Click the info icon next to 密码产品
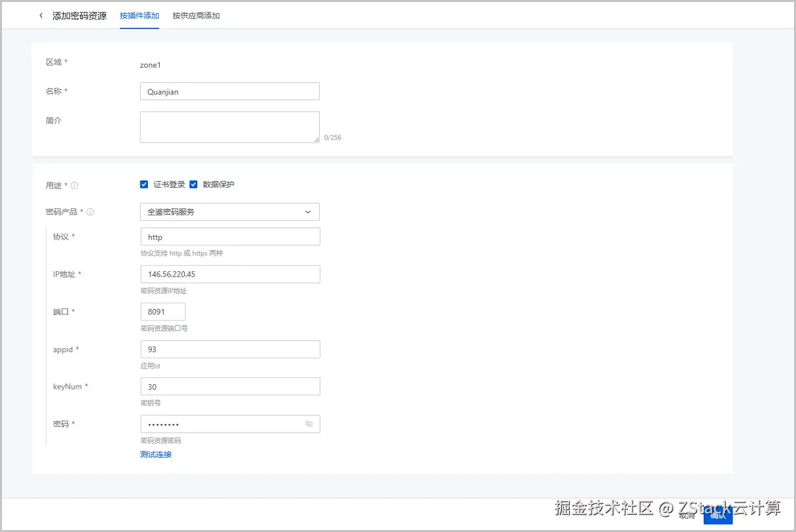This screenshot has height=532, width=796. coord(90,212)
